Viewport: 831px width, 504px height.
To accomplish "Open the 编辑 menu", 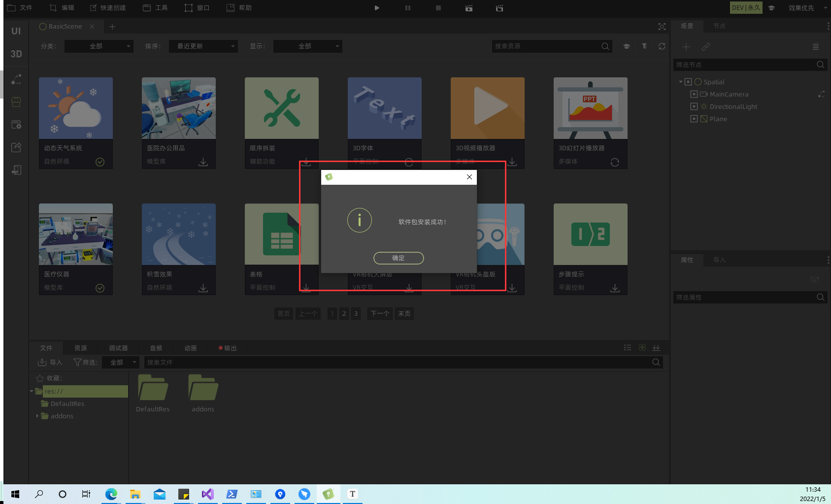I will click(62, 8).
